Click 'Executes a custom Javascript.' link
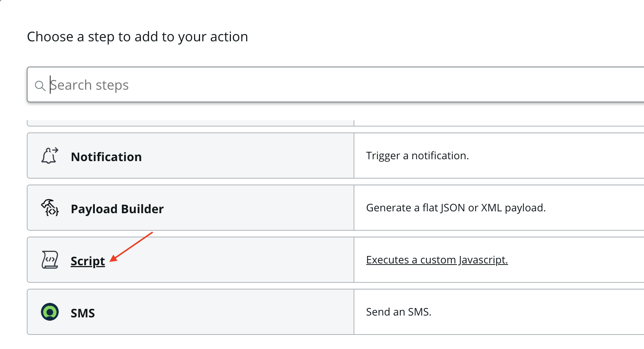 click(437, 260)
